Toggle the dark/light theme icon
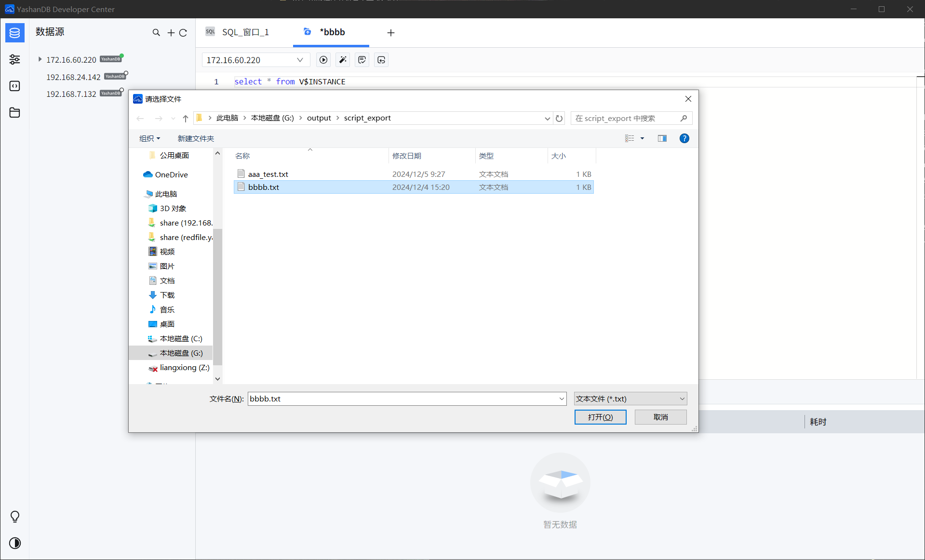 14,543
